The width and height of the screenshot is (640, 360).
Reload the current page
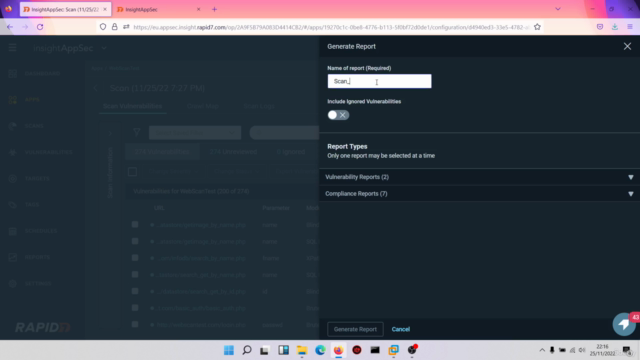tap(40, 27)
